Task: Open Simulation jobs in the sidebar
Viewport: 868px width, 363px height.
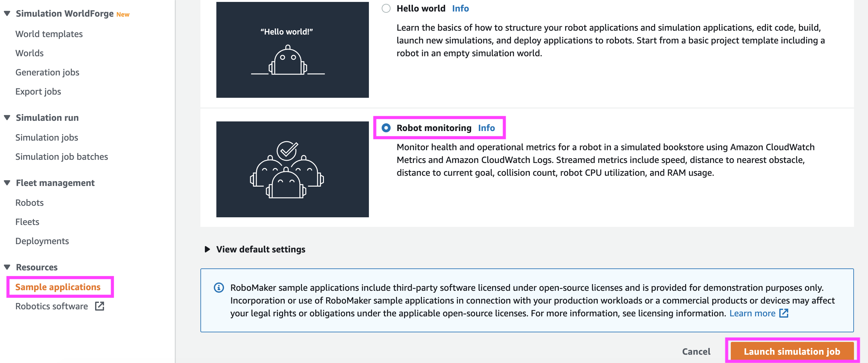Action: 47,137
